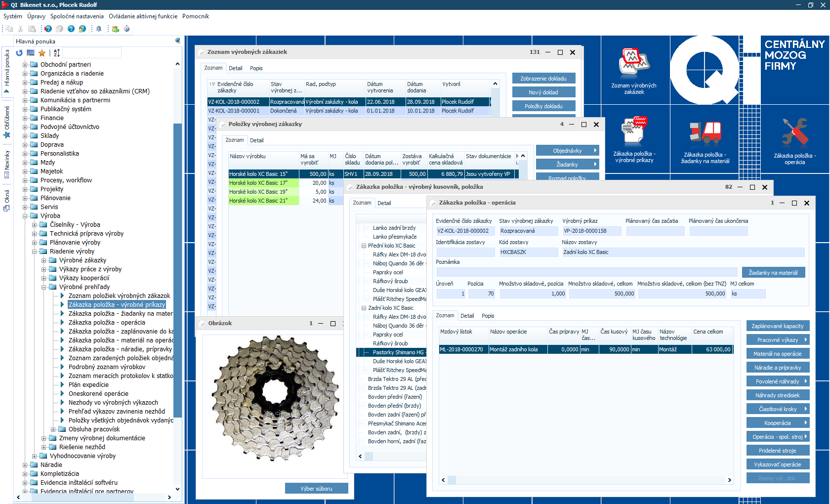830x504 pixels.
Task: Open the Spoločné nastavenia menu
Action: 77,16
